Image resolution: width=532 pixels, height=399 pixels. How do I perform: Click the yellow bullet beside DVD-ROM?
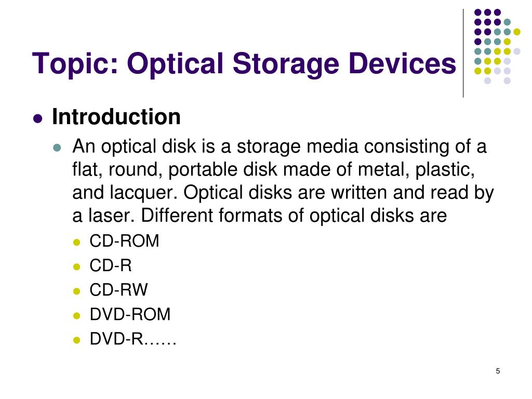click(x=77, y=315)
